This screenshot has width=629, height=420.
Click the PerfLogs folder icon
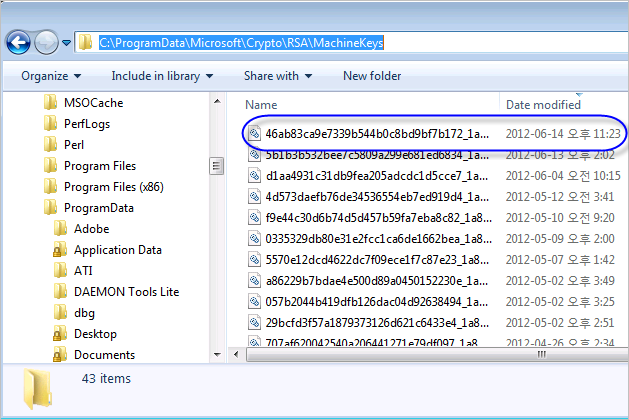click(50, 124)
